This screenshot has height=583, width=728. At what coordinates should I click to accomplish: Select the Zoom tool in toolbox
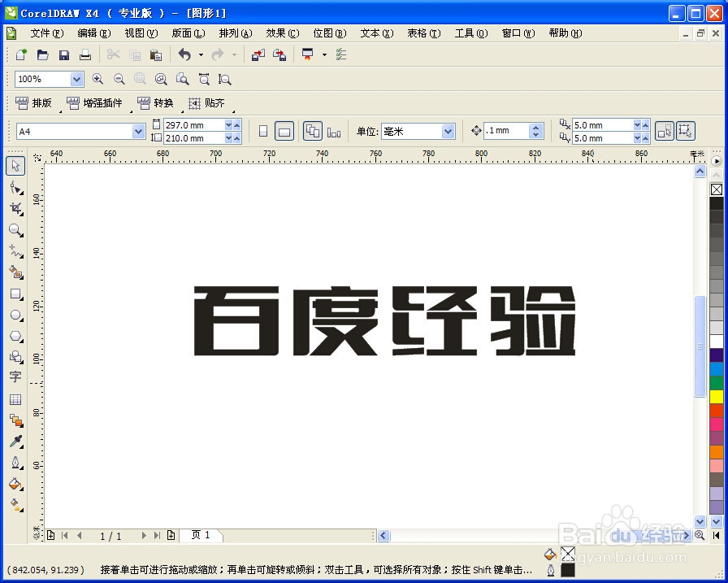15,230
